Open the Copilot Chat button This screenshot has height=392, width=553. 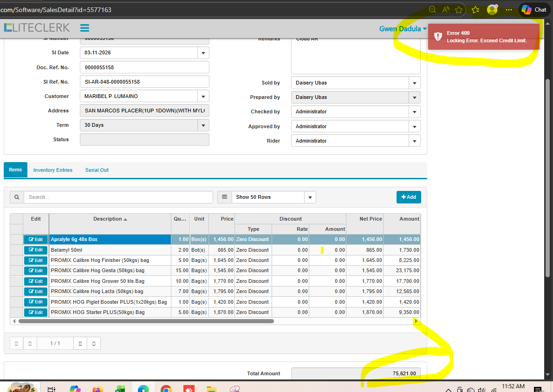[x=534, y=10]
